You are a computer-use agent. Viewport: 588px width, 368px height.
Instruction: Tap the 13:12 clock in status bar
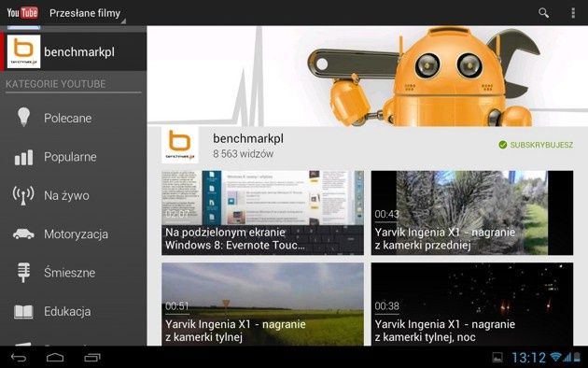tap(529, 357)
